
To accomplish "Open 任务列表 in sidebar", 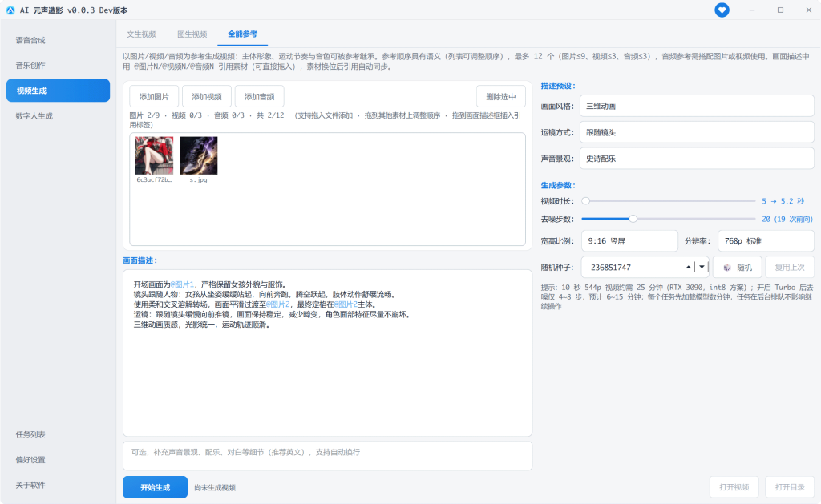I will tap(30, 434).
